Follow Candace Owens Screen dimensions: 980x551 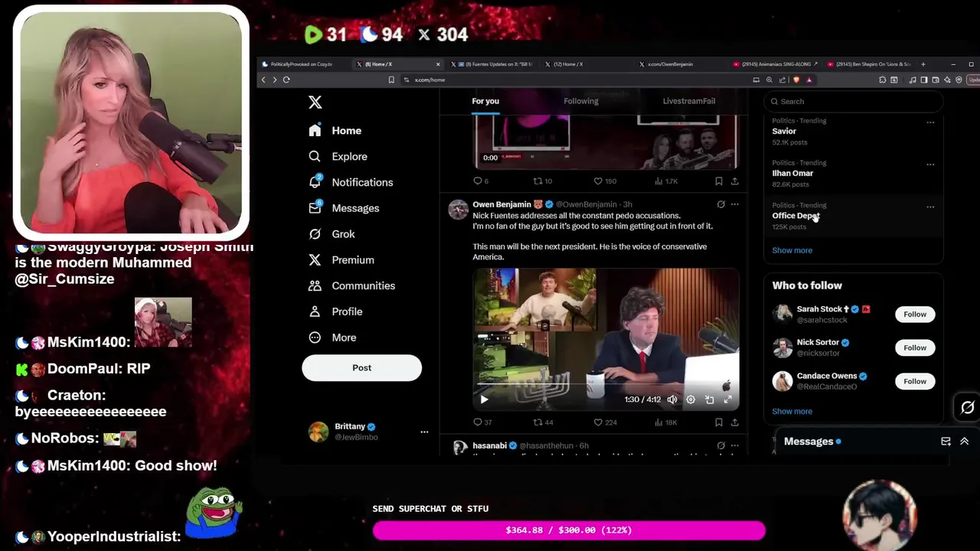coord(915,381)
